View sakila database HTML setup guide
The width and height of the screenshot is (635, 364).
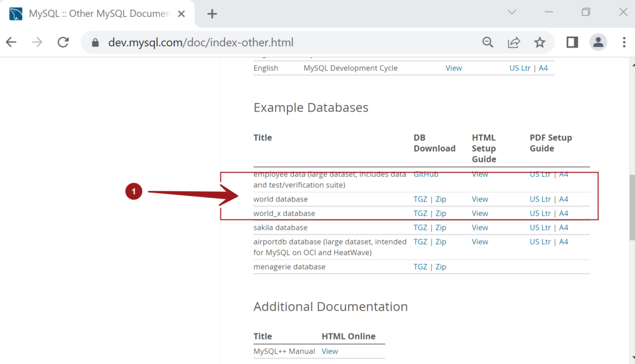tap(480, 228)
